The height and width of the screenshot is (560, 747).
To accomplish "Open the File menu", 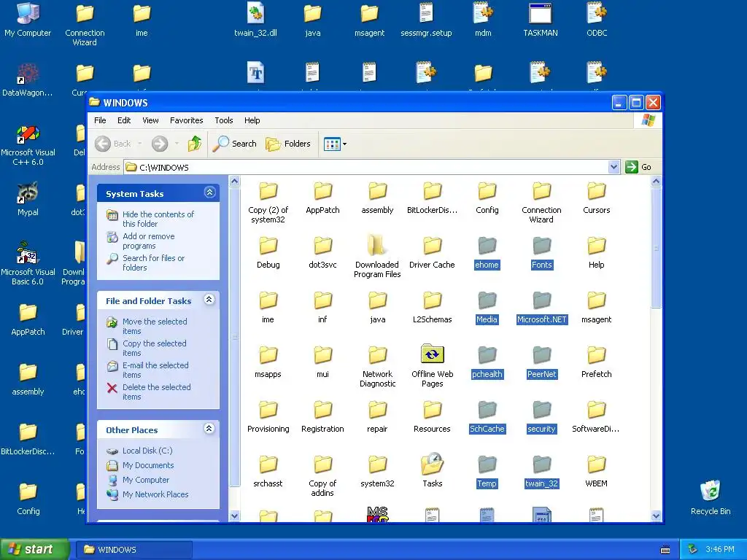I will click(x=100, y=120).
